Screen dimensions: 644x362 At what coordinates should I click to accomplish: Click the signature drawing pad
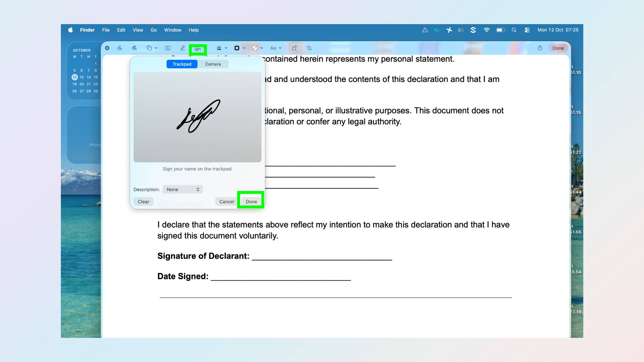pos(197,117)
